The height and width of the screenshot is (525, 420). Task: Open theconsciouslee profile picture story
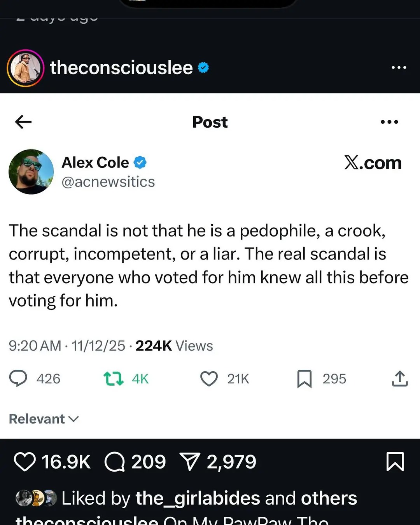25,68
